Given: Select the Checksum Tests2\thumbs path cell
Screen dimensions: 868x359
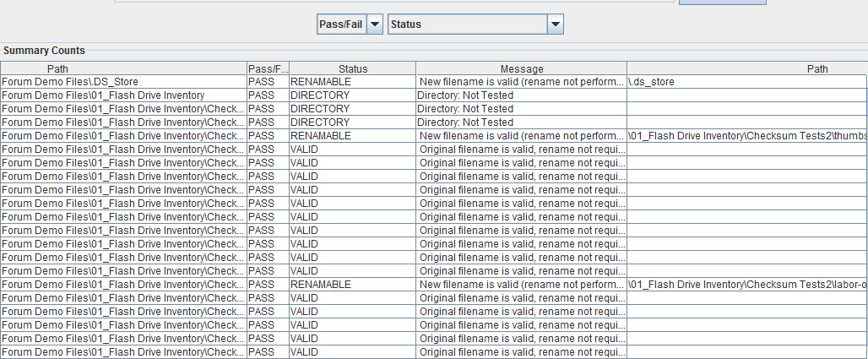Looking at the screenshot, I should [x=746, y=136].
